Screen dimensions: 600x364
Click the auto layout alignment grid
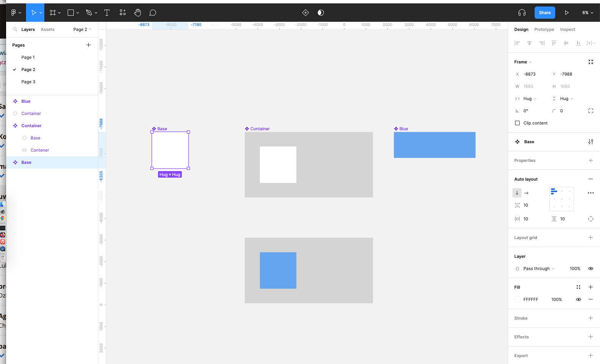pyautogui.click(x=562, y=199)
